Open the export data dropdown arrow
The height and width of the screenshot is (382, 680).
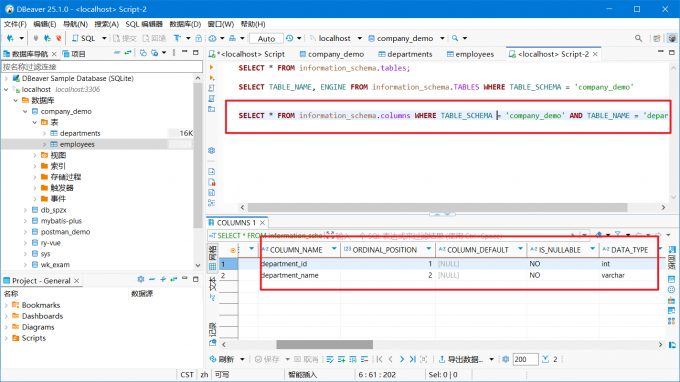(491, 359)
